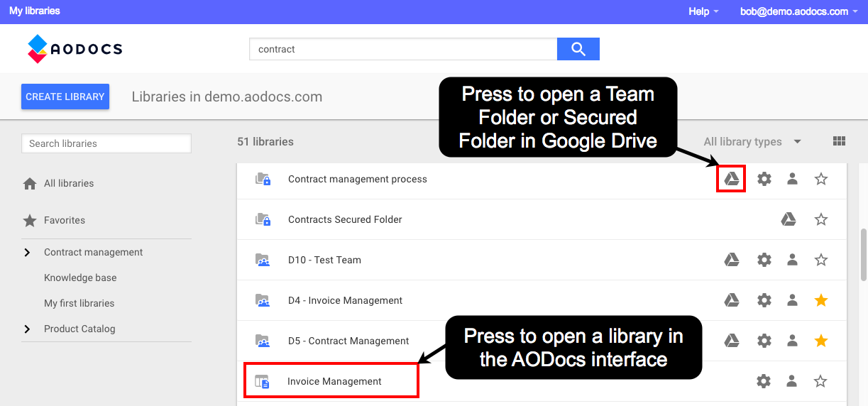The image size is (868, 406).
Task: Open Google Drive for D10 - Test Team
Action: 732,260
